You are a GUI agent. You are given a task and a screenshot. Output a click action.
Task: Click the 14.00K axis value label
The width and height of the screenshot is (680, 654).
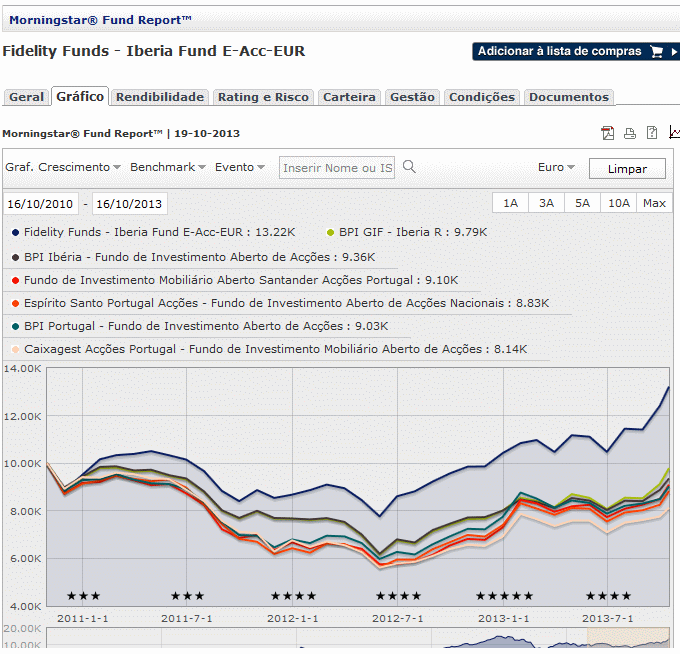23,369
